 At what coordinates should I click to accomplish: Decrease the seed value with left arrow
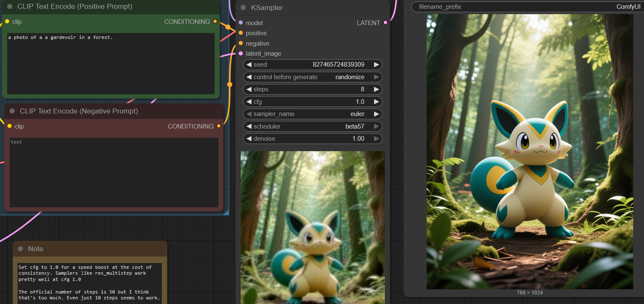coord(249,64)
